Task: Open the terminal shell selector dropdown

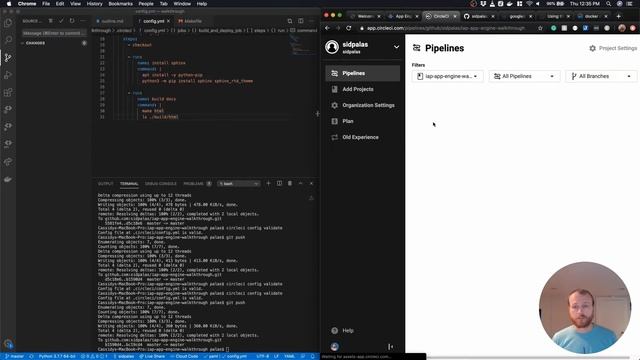Action: (x=238, y=184)
